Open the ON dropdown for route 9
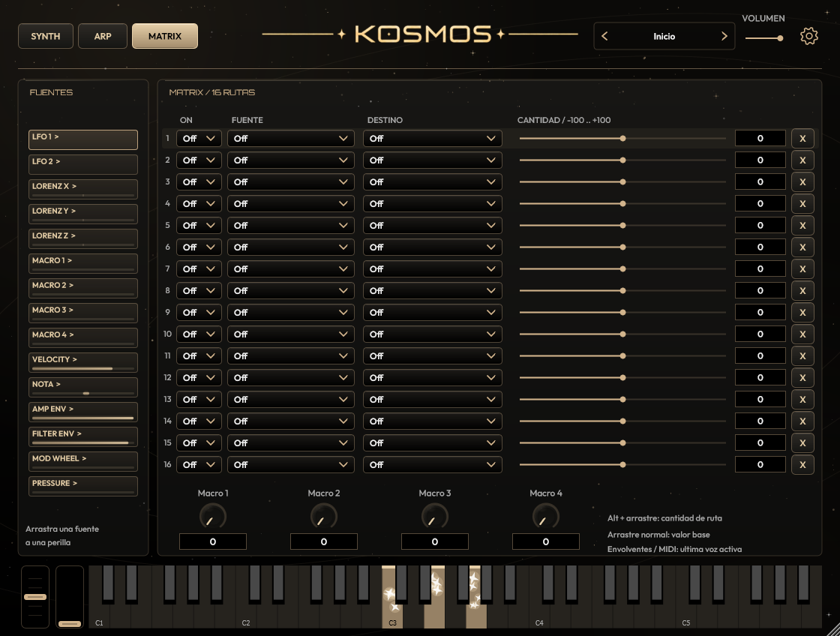This screenshot has height=636, width=840. pyautogui.click(x=199, y=312)
